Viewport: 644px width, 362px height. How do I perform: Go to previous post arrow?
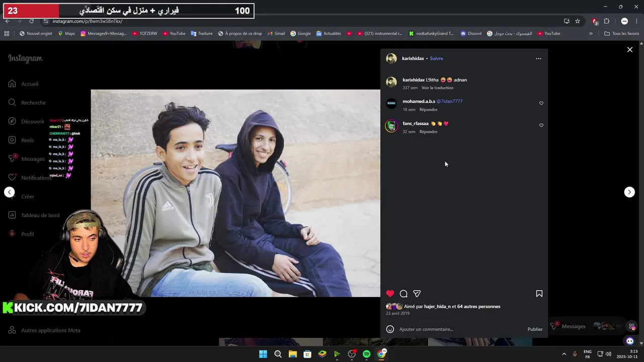coord(10,192)
